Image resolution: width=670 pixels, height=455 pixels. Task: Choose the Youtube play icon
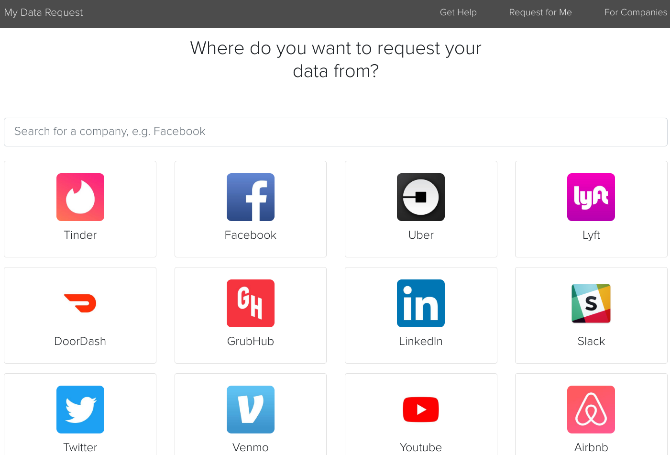(421, 409)
